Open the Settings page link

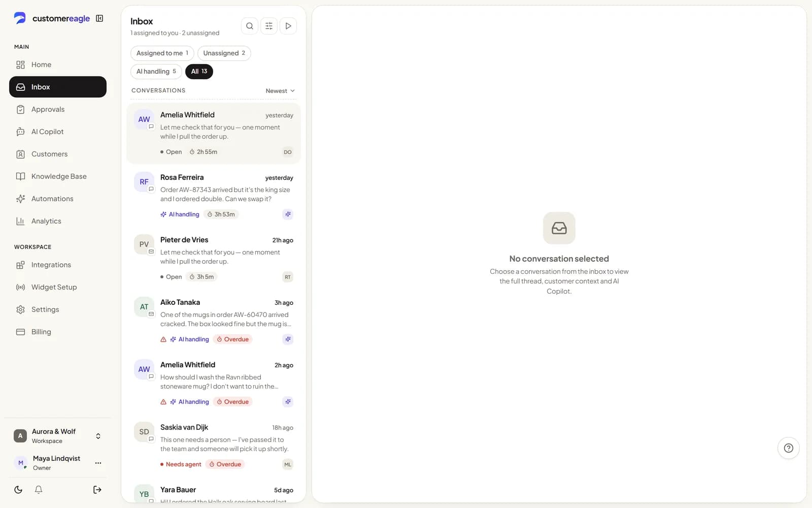pyautogui.click(x=58, y=309)
